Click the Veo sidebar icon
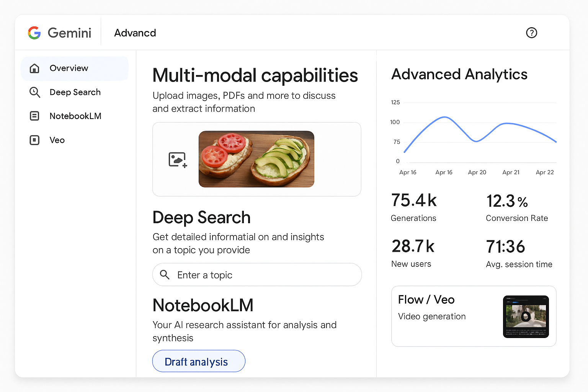Screen dimensions: 588x392 [x=34, y=140]
